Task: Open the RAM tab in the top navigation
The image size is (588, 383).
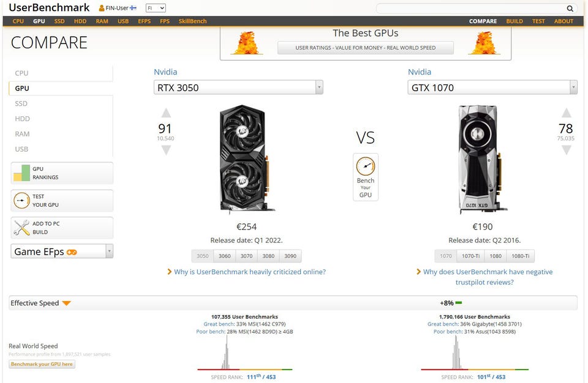Action: (102, 21)
